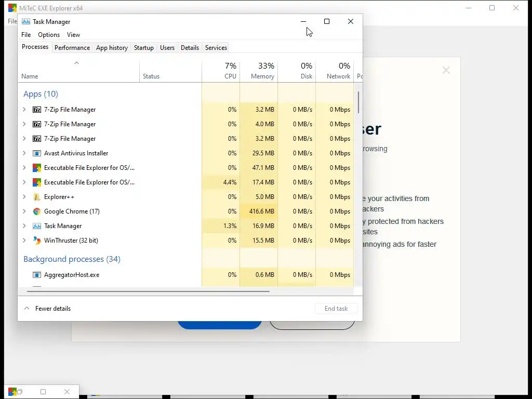532x399 pixels.
Task: Expand the first 7-Zip File Manager entry
Action: pos(24,109)
